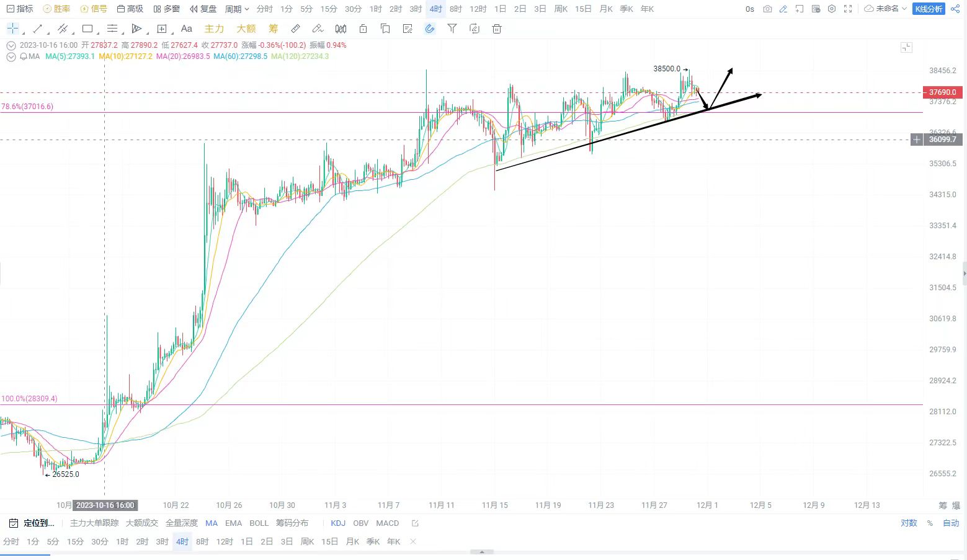
Task: Toggle the magnet snap tool
Action: tap(430, 29)
